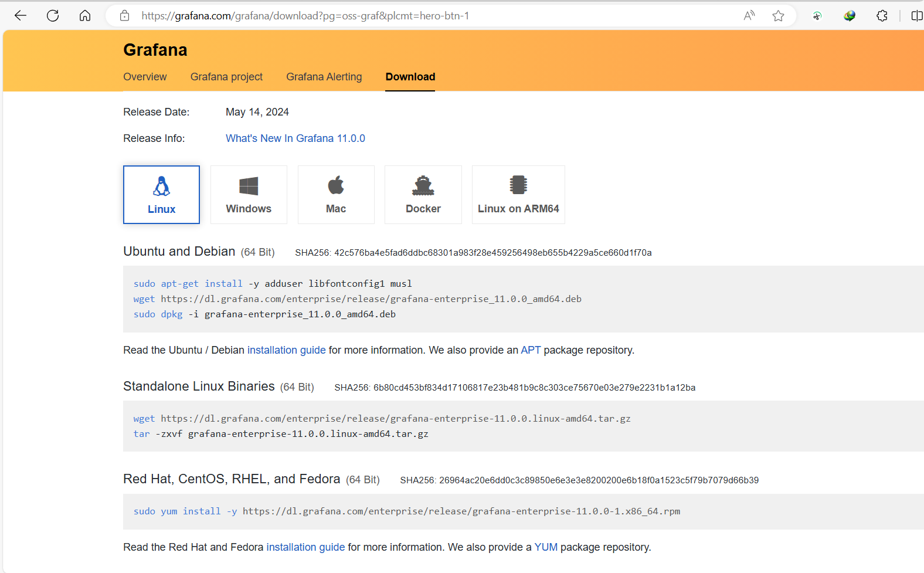924x573 pixels.
Task: Open the green circular extension icon
Action: [x=817, y=16]
